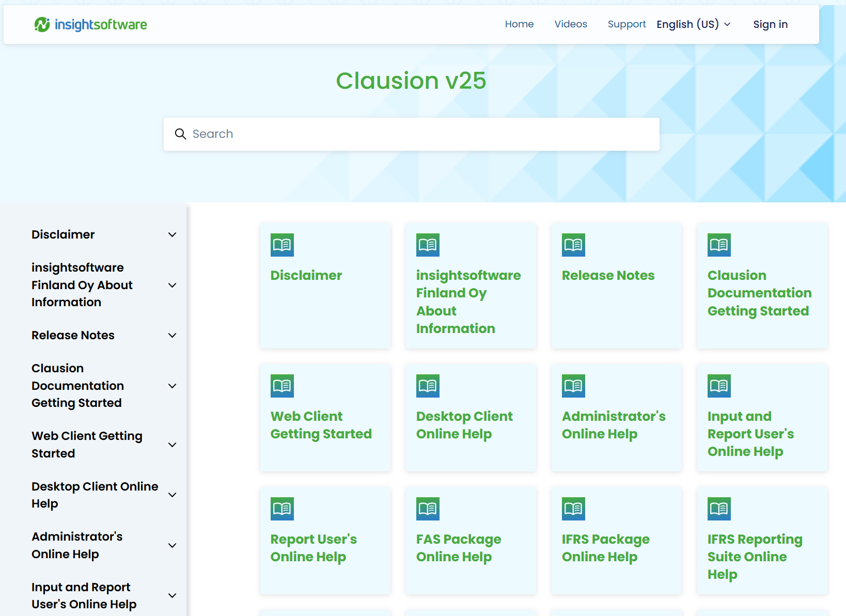Select Administrator's Online Help in sidebar
This screenshot has width=846, height=616.
coord(77,545)
